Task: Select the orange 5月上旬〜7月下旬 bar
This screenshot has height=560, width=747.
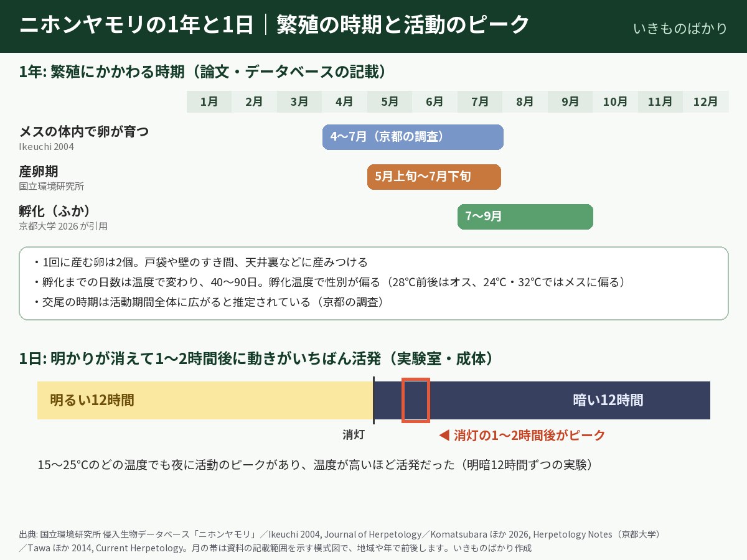Action: pyautogui.click(x=434, y=177)
